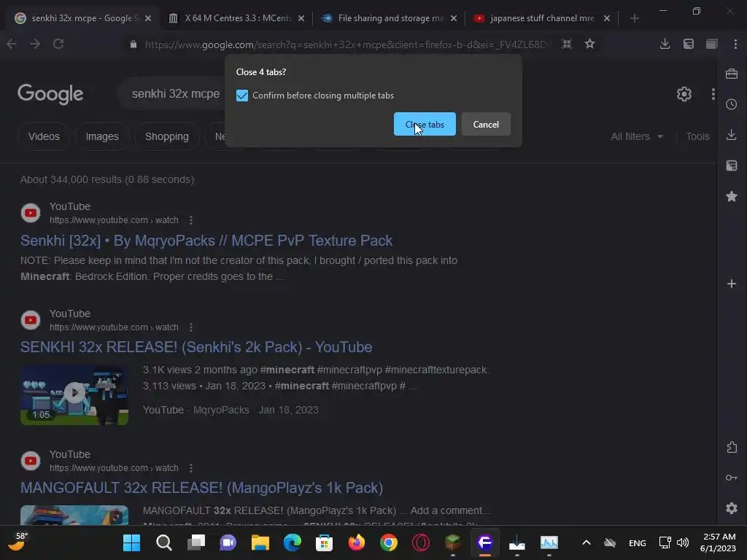
Task: Go to the Google homepage logo
Action: [x=50, y=94]
